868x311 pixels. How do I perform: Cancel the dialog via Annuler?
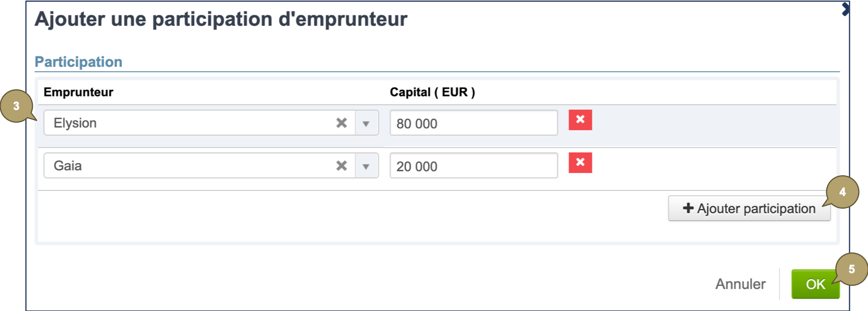[x=740, y=284]
